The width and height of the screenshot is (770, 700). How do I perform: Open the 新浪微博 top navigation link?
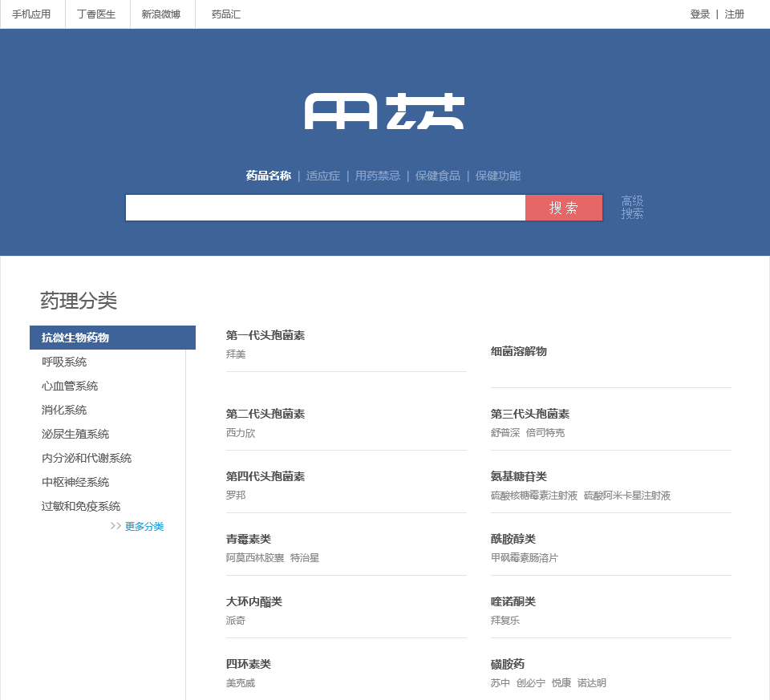(x=161, y=14)
